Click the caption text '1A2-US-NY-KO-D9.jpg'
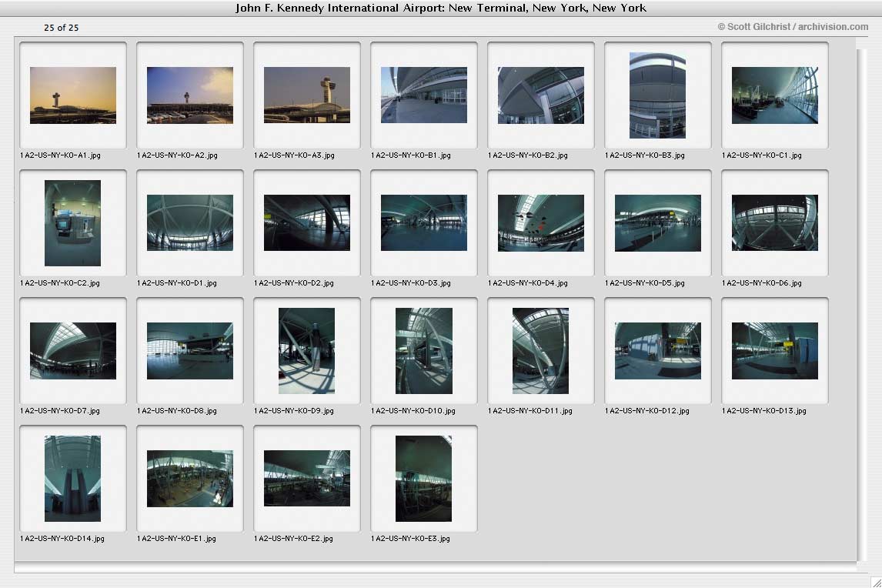Image resolution: width=882 pixels, height=588 pixels. coord(294,411)
